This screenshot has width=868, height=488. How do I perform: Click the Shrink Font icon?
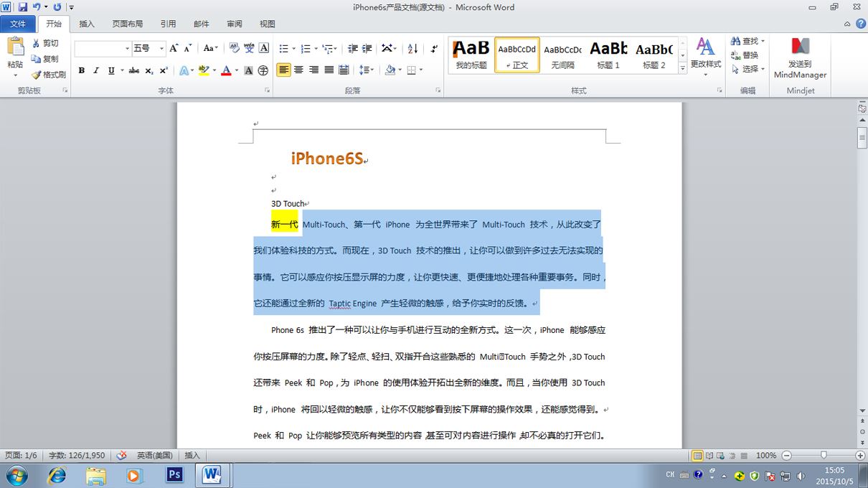pyautogui.click(x=188, y=48)
